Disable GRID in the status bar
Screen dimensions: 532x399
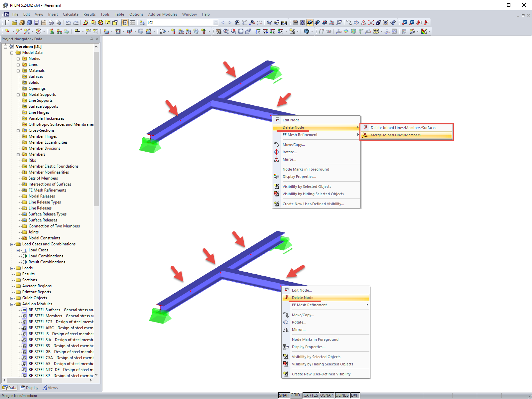295,395
